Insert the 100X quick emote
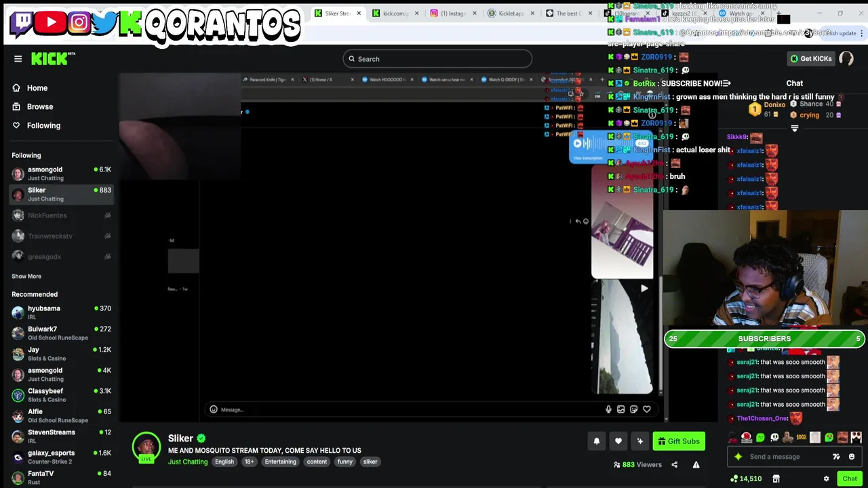The image size is (868, 488). (x=801, y=438)
